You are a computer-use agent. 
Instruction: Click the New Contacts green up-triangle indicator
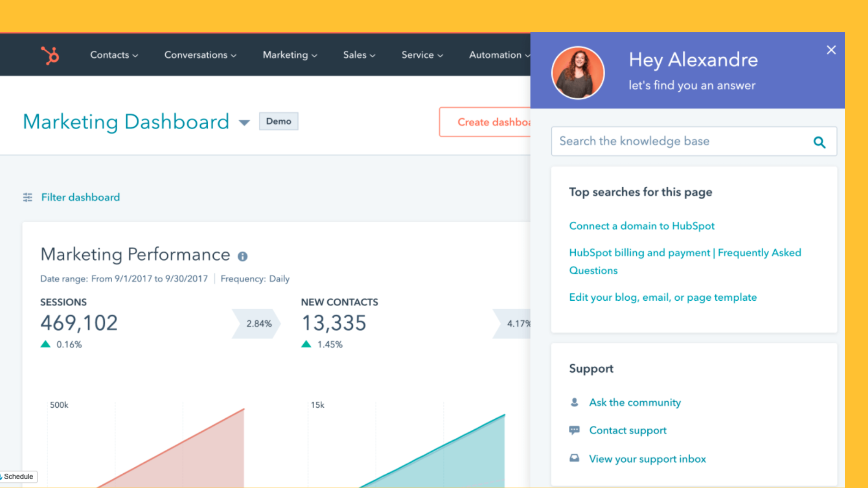click(x=306, y=344)
